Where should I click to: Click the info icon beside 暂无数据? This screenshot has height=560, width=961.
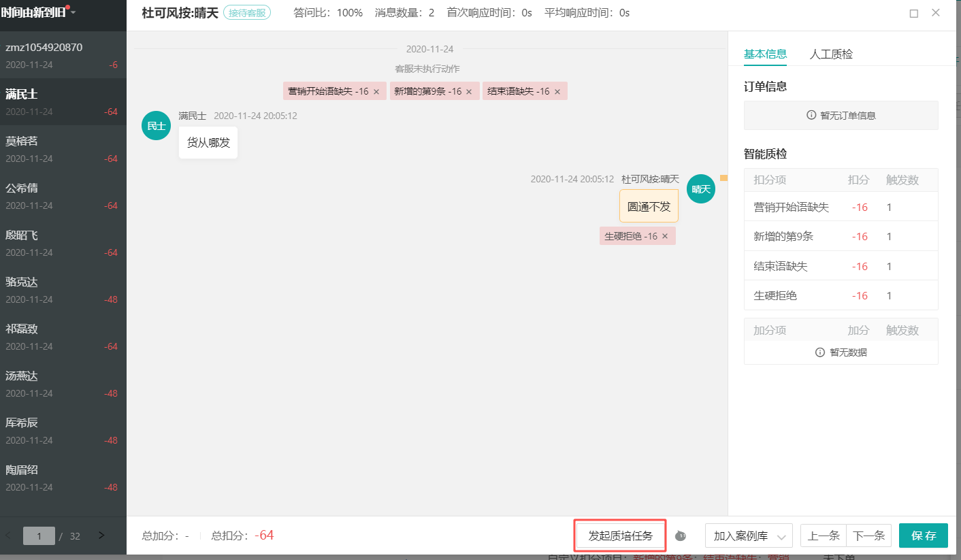pos(821,352)
